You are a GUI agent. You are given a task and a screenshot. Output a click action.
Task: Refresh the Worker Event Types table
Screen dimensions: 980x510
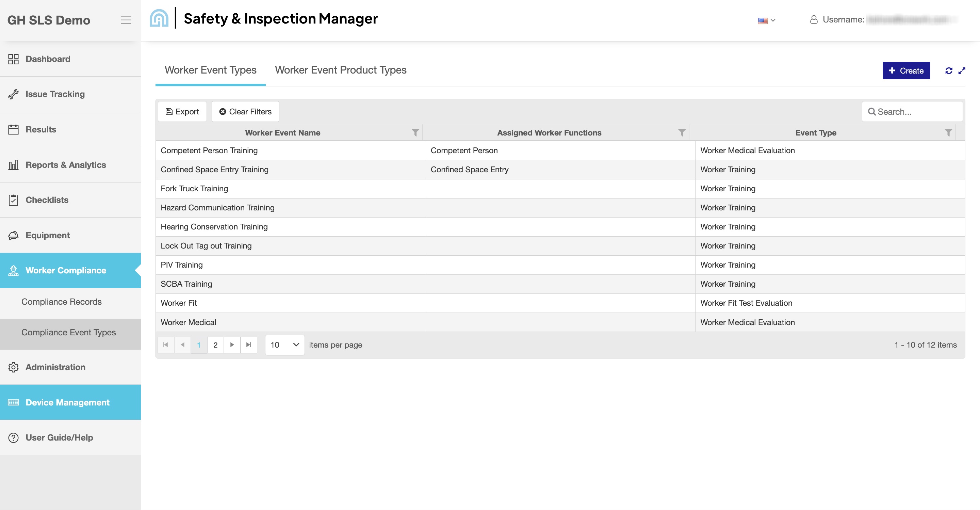948,70
